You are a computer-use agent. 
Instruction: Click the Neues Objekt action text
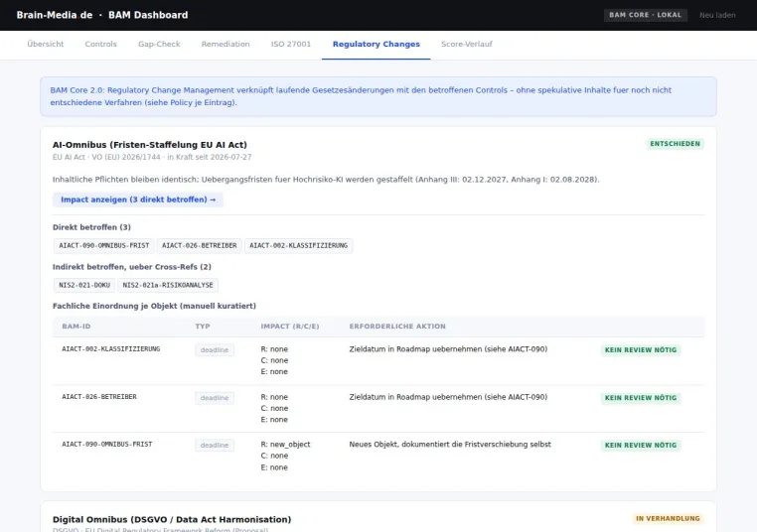pos(450,445)
